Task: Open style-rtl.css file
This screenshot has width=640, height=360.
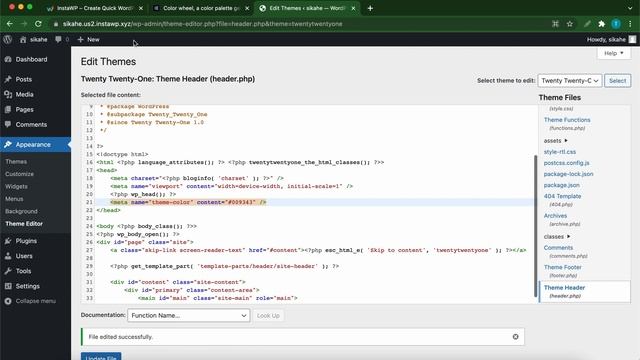Action: (560, 152)
